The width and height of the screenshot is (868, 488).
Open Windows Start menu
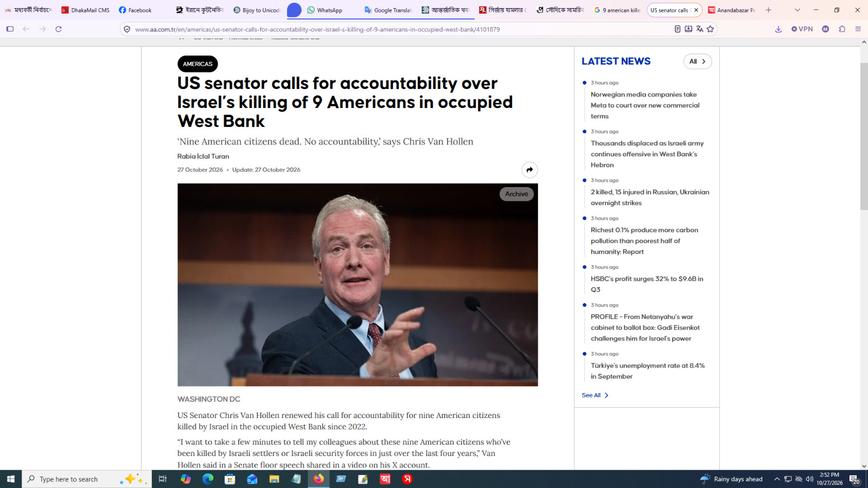(x=11, y=479)
